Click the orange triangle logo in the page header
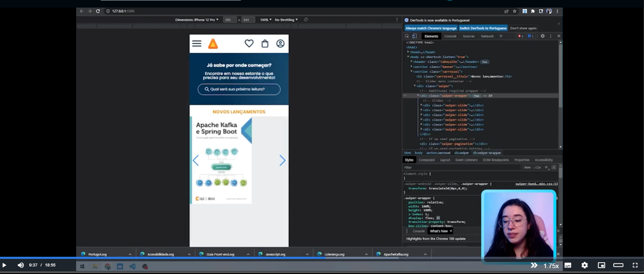 pyautogui.click(x=213, y=44)
